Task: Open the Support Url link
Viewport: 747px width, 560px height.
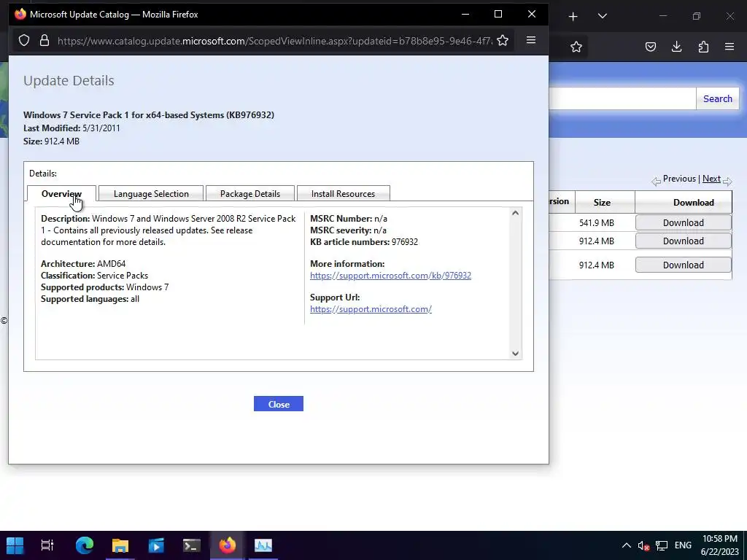Action: pos(371,309)
